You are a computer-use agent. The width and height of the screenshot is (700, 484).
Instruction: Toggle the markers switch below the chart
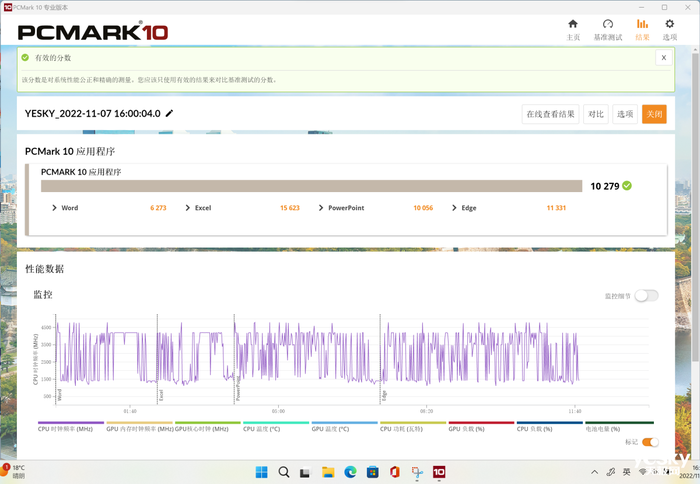click(x=650, y=442)
